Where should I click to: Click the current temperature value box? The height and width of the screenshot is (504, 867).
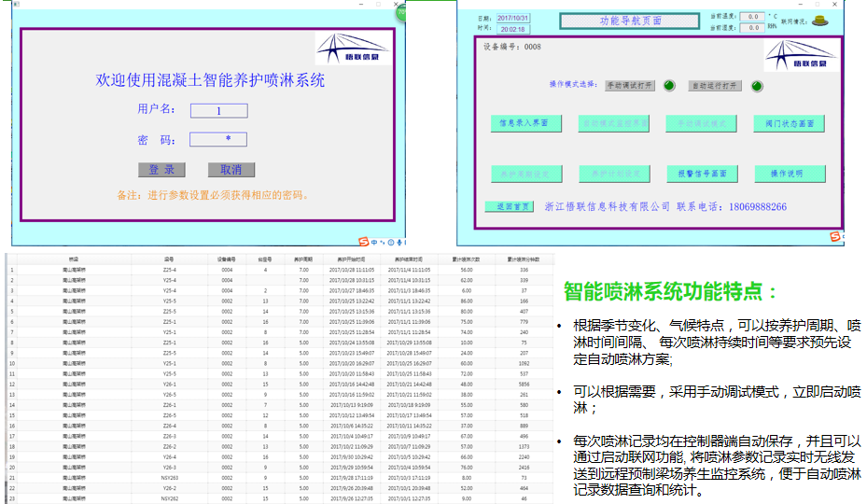pyautogui.click(x=751, y=16)
